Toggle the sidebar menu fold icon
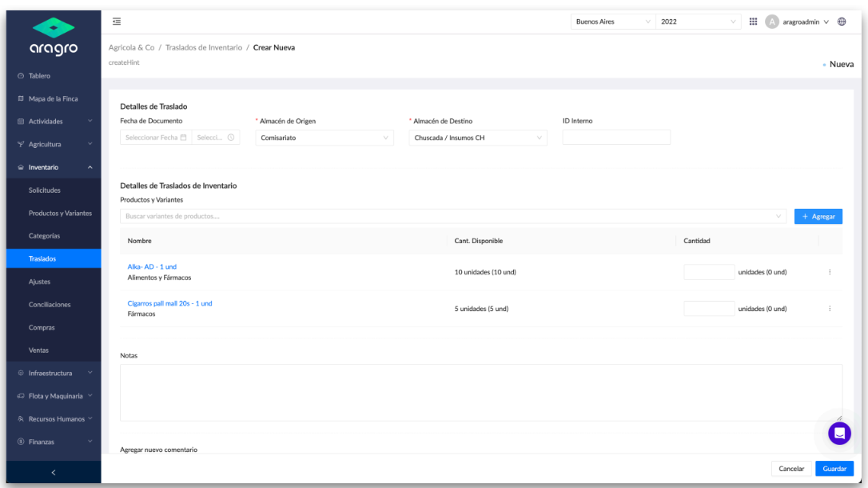 click(x=117, y=22)
